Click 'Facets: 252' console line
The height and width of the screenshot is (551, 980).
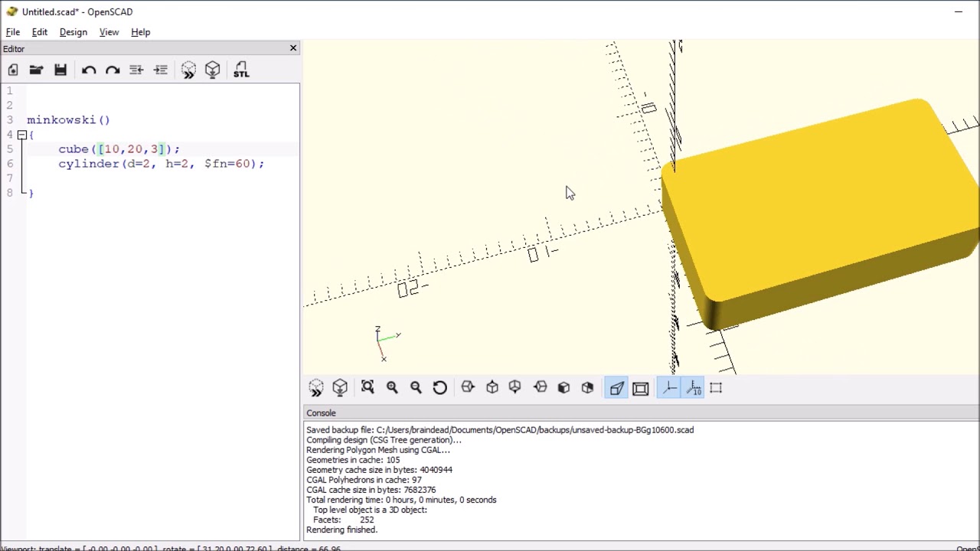click(343, 520)
